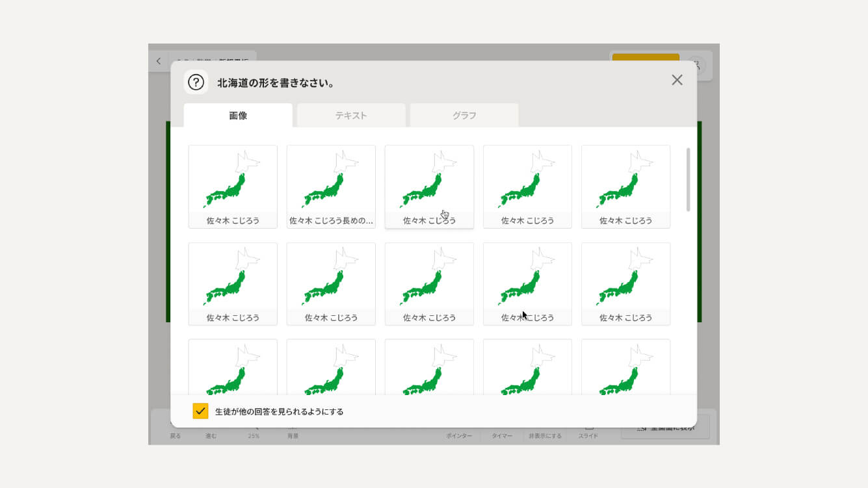Open the middle answer card in second row
868x488 pixels.
click(x=429, y=283)
